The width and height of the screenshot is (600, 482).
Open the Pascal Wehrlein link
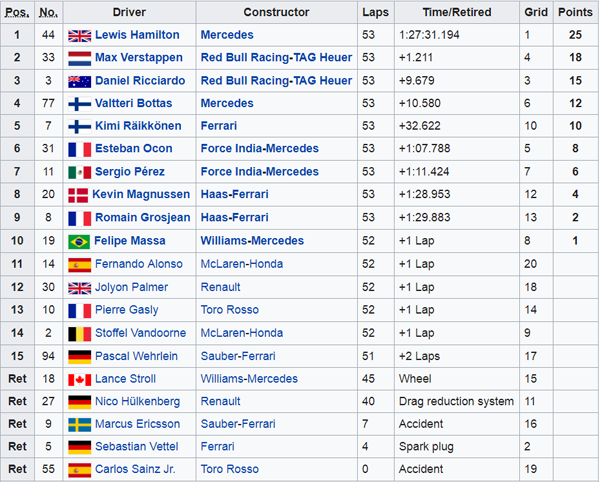tap(136, 356)
